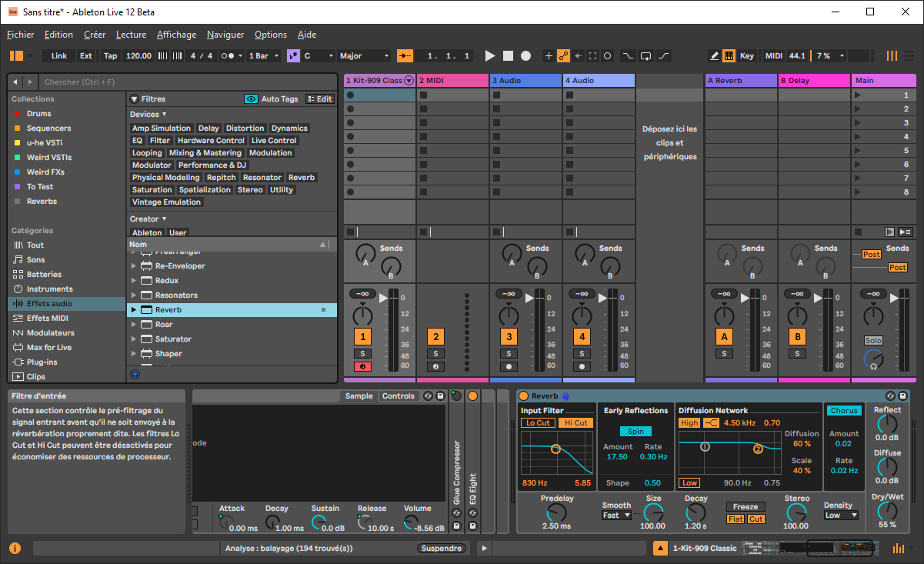Toggle the Auto Tags eye icon
Image resolution: width=924 pixels, height=564 pixels.
[251, 99]
